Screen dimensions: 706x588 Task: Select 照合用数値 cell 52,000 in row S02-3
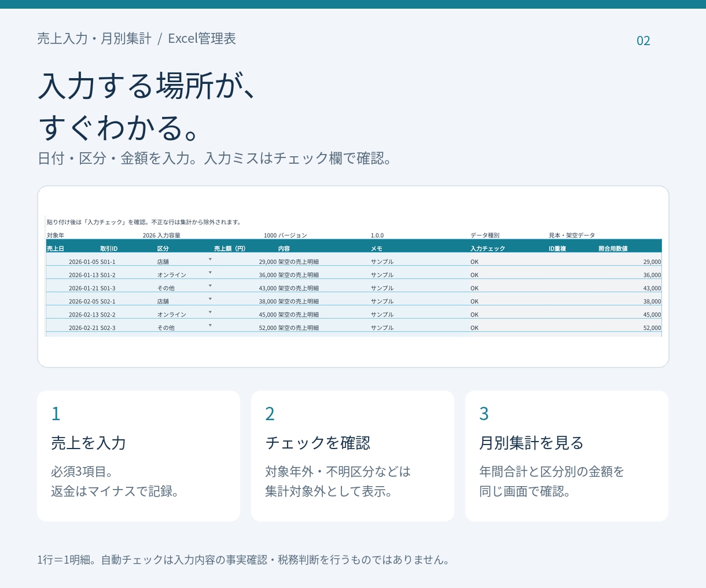click(x=652, y=328)
